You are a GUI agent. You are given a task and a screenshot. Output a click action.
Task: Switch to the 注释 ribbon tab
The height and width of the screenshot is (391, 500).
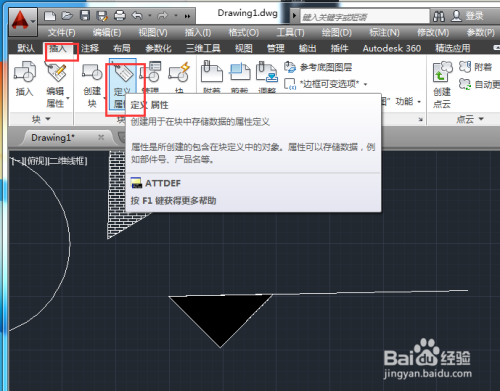[90, 48]
